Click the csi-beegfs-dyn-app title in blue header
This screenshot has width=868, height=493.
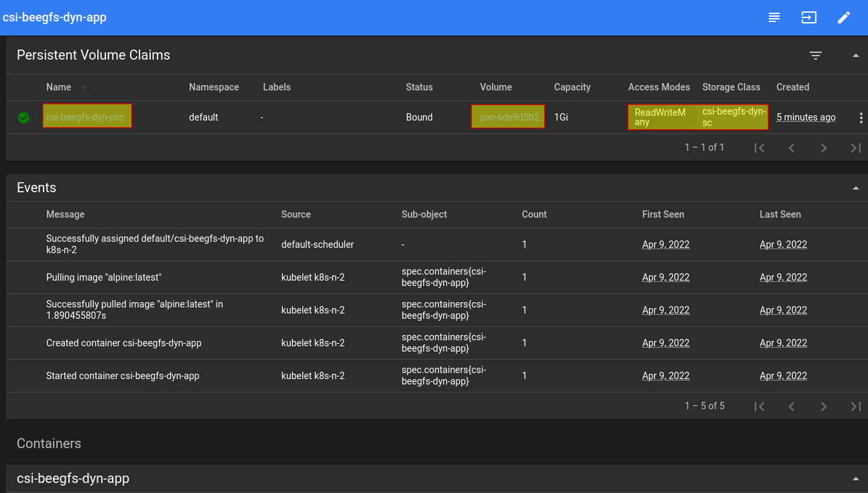click(x=55, y=17)
